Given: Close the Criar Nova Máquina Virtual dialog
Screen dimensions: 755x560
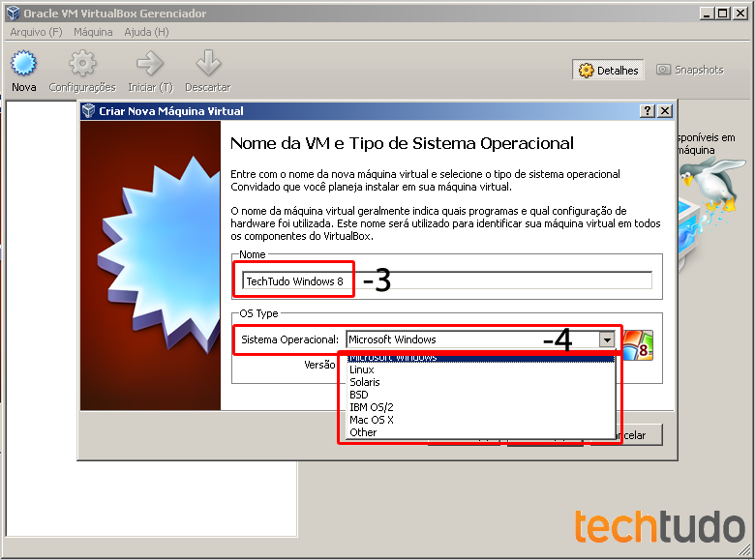Looking at the screenshot, I should tap(665, 111).
